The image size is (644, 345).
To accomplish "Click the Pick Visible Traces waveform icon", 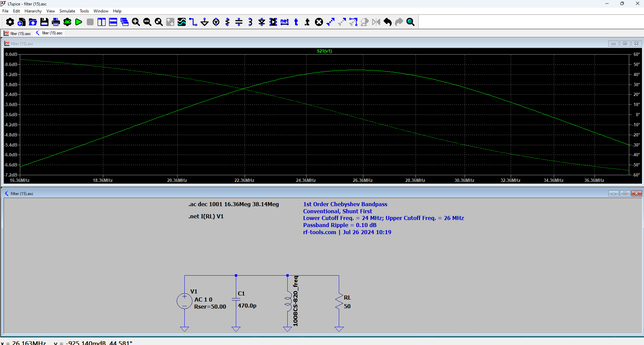I will coord(182,22).
